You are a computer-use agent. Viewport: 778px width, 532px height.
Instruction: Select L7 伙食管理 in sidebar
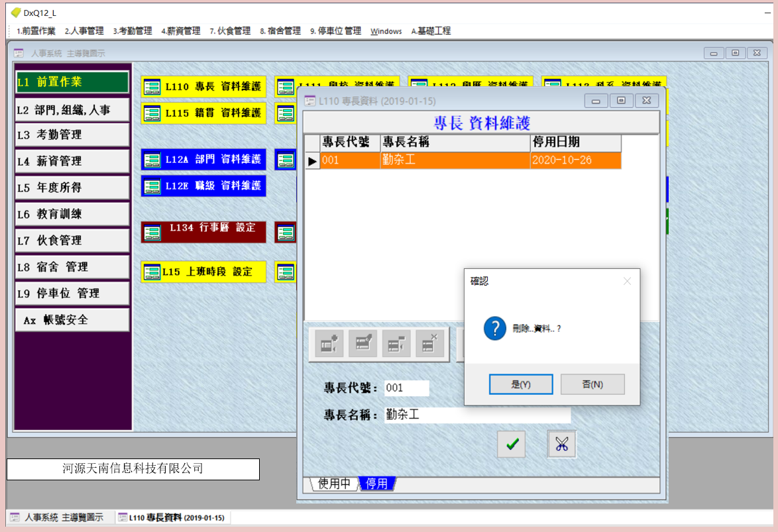click(72, 240)
